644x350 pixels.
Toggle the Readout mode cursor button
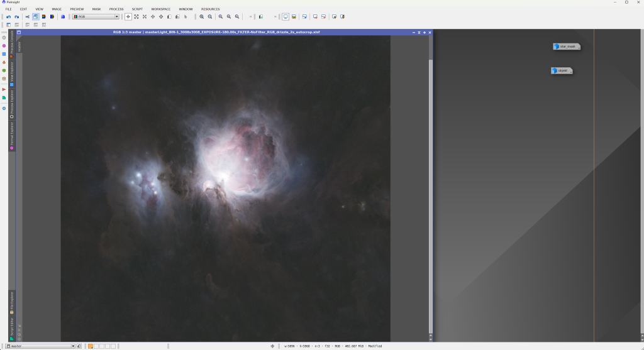point(128,17)
